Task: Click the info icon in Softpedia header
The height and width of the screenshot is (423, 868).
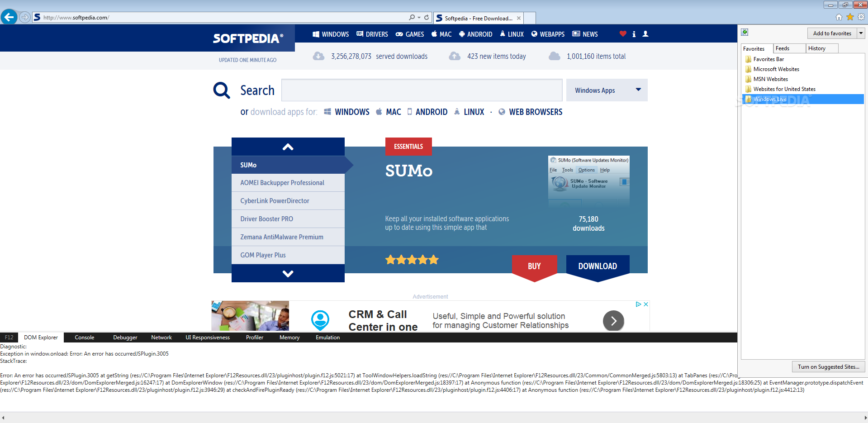Action: (634, 34)
